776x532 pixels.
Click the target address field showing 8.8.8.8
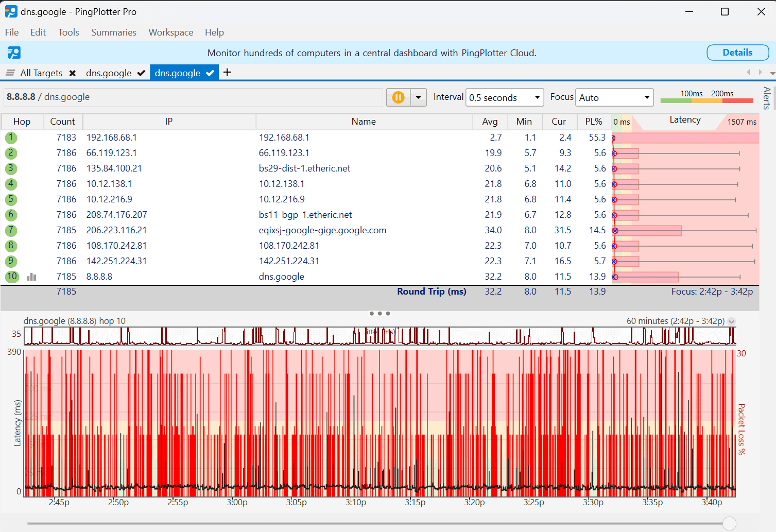(194, 97)
